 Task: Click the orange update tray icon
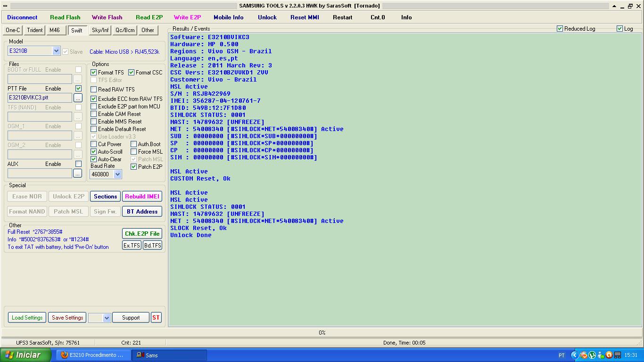click(x=609, y=355)
